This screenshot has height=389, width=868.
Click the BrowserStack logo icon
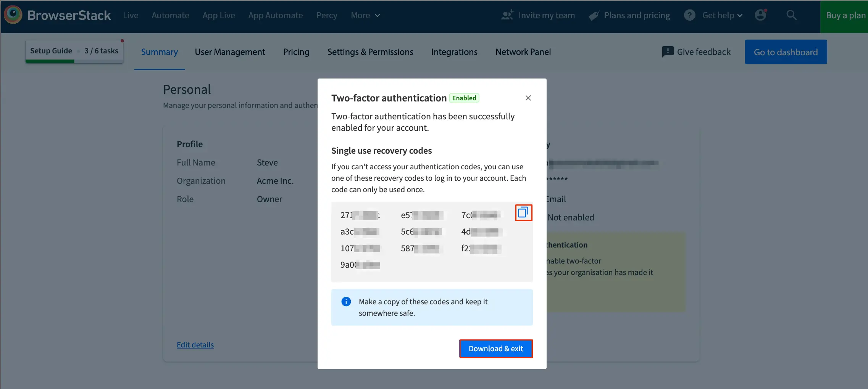[13, 15]
